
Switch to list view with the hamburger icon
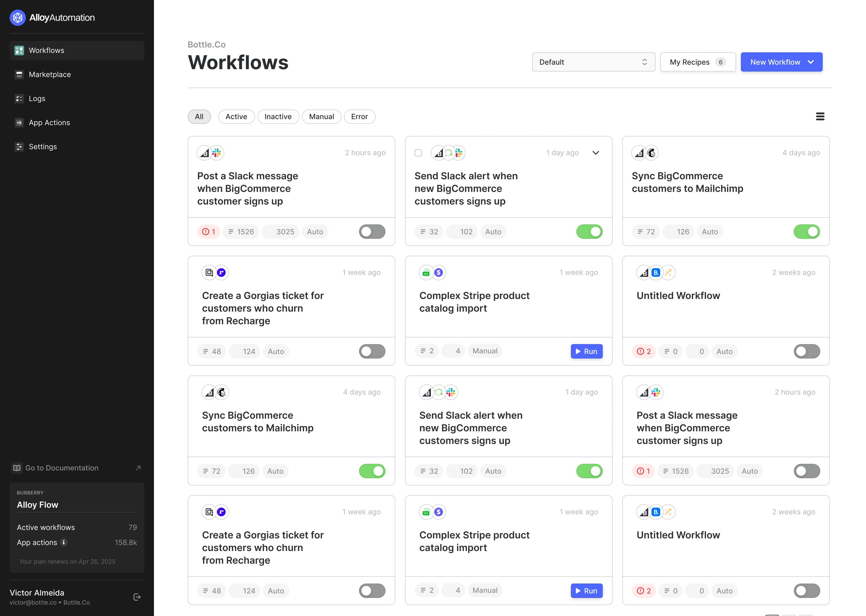click(x=820, y=116)
